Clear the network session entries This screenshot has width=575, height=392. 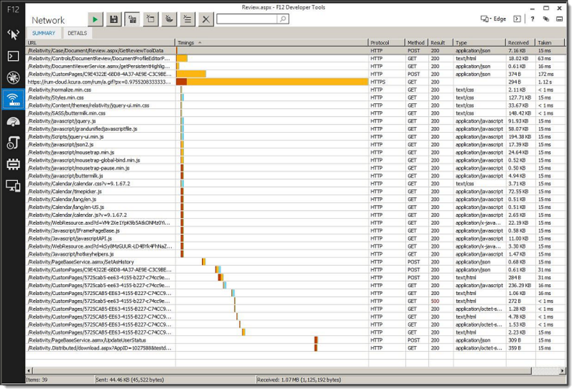coord(204,19)
